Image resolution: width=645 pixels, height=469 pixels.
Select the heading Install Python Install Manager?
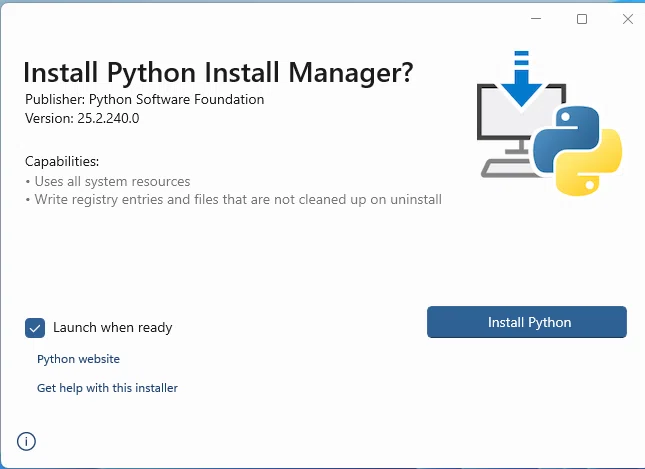[218, 73]
